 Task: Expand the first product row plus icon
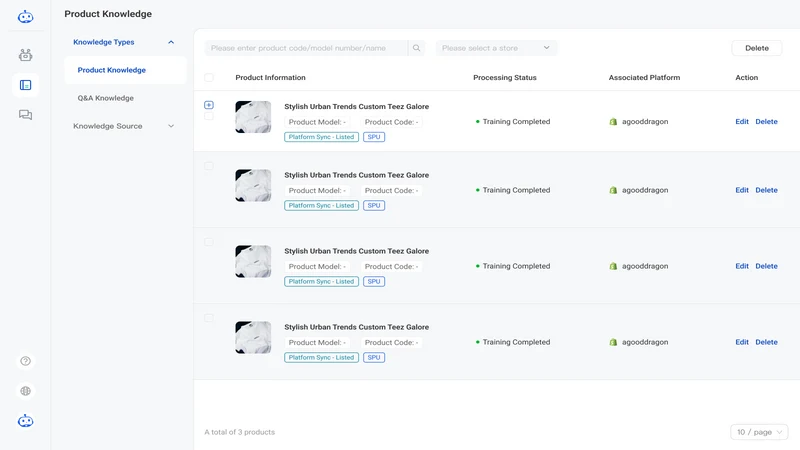click(x=209, y=105)
